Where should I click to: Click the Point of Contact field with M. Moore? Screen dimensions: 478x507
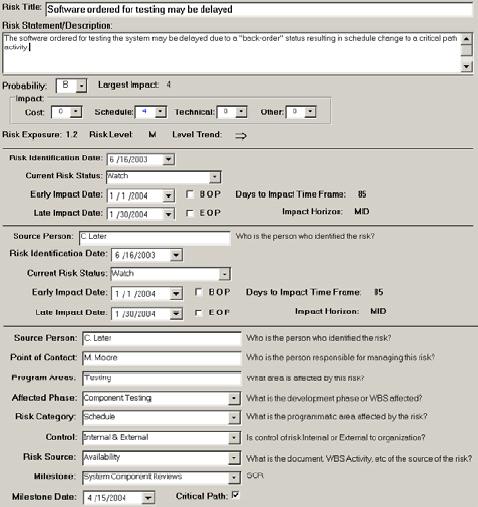click(x=162, y=358)
